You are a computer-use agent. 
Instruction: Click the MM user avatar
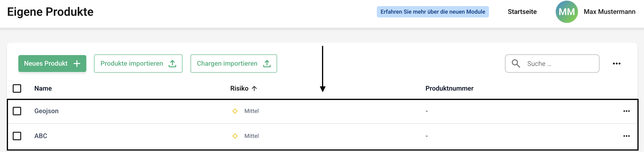[x=567, y=12]
